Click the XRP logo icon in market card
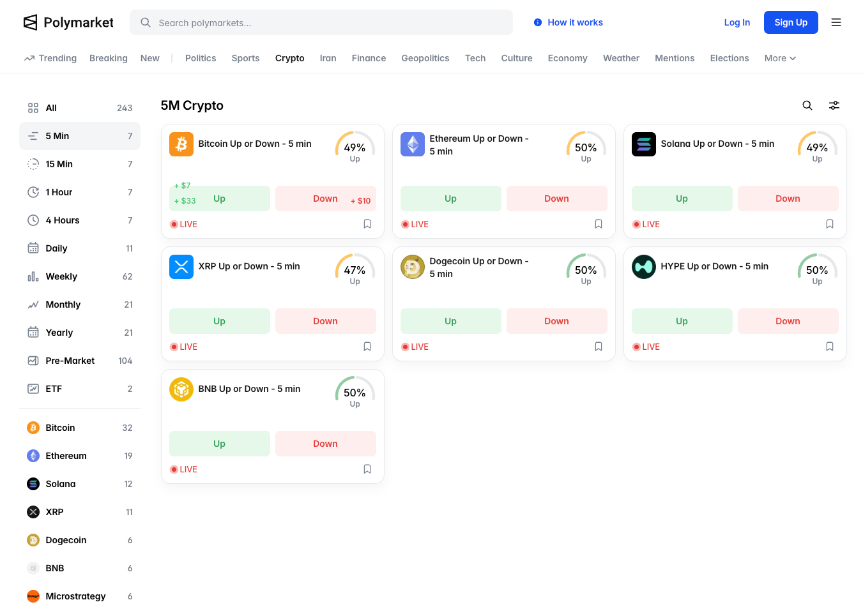Viewport: 863px width, 616px height. click(181, 267)
